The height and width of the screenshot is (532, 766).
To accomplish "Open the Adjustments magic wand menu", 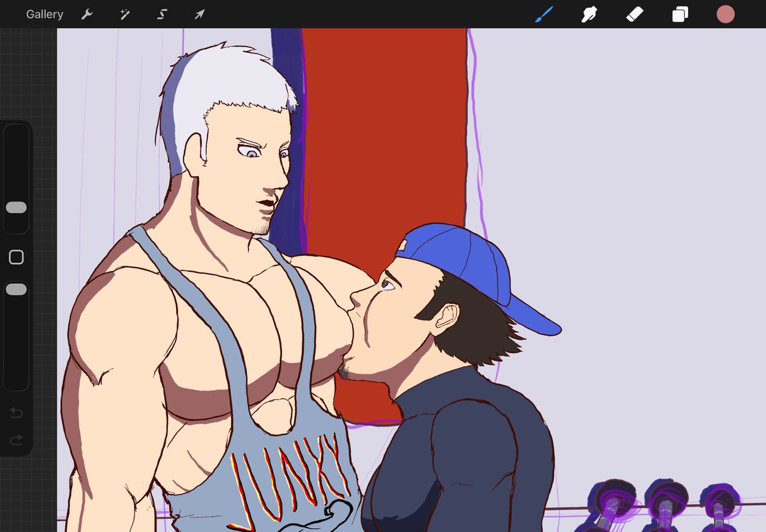I will click(124, 14).
